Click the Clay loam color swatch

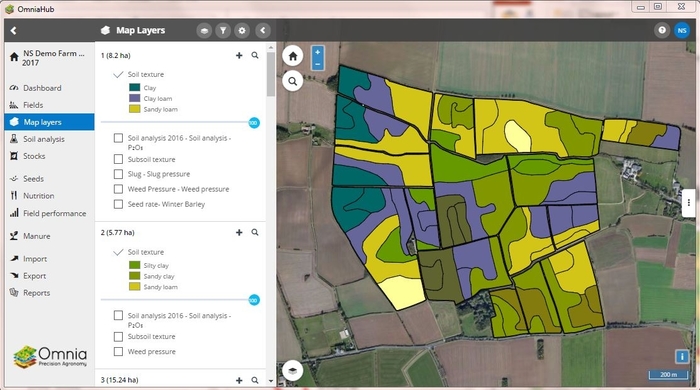point(134,98)
